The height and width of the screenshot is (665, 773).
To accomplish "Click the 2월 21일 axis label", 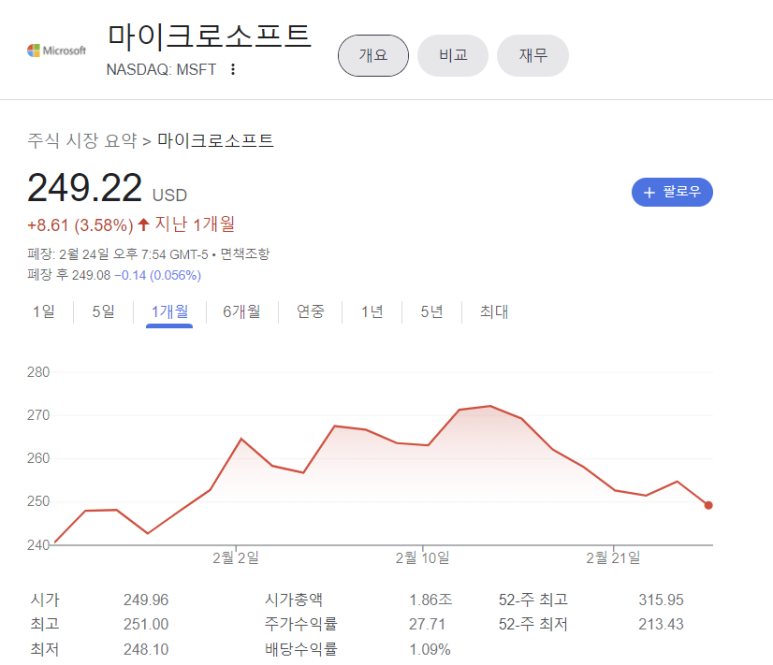I will pos(613,558).
